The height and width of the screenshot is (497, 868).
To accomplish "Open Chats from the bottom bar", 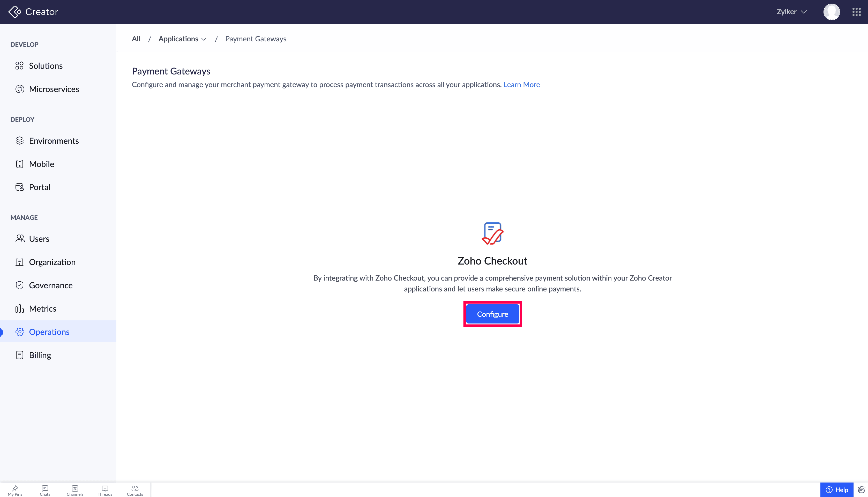I will click(x=45, y=490).
